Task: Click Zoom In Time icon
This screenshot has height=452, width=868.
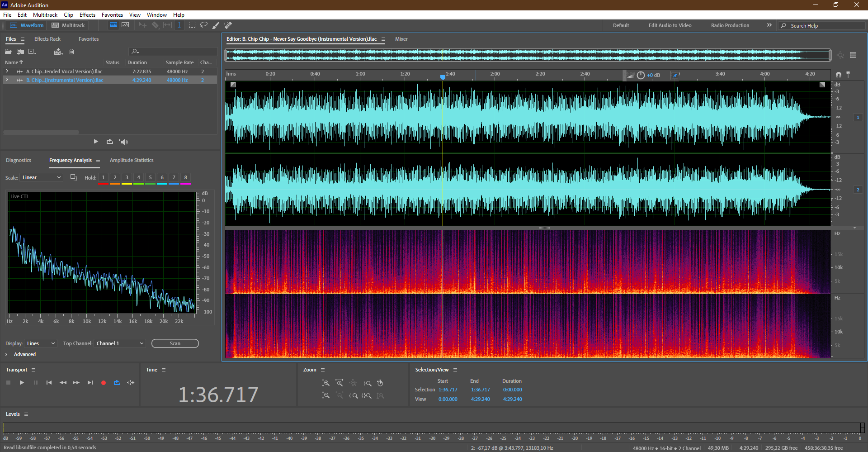Action: click(340, 383)
